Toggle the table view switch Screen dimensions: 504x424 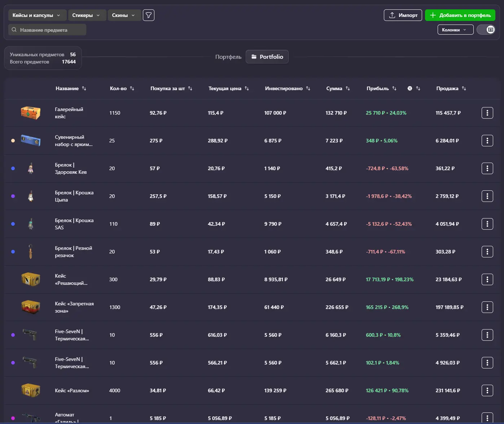tap(486, 30)
